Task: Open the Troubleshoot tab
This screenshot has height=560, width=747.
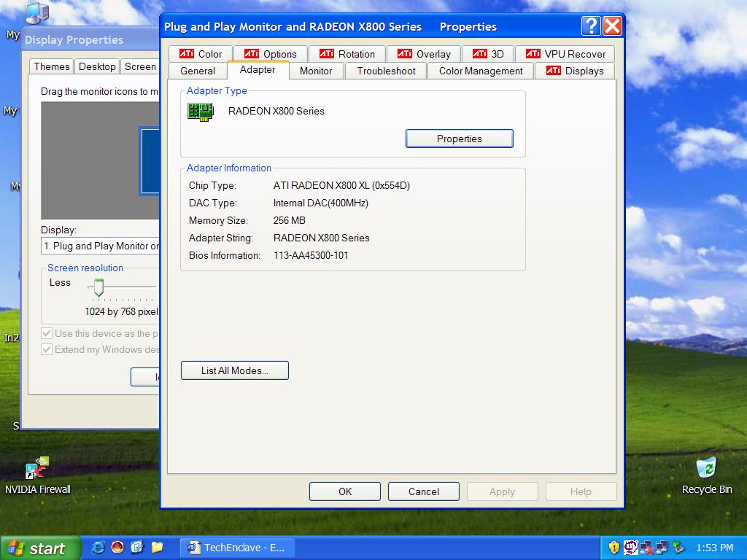Action: [386, 71]
